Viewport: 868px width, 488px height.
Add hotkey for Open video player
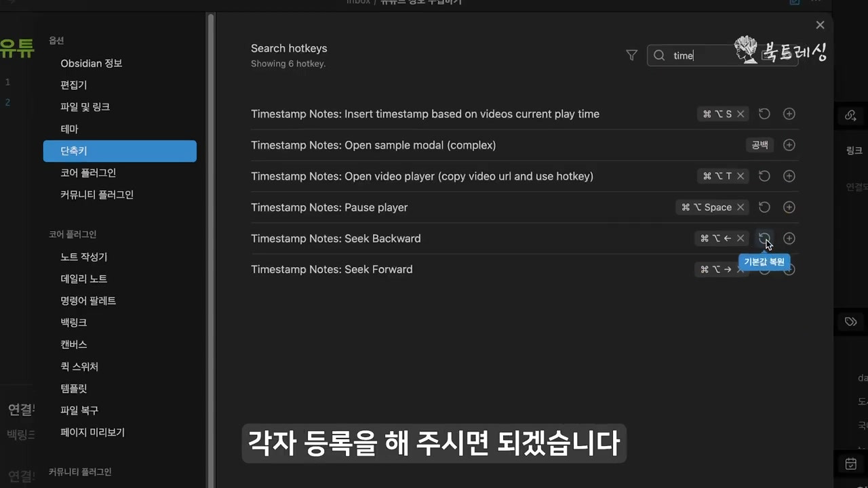tap(789, 176)
